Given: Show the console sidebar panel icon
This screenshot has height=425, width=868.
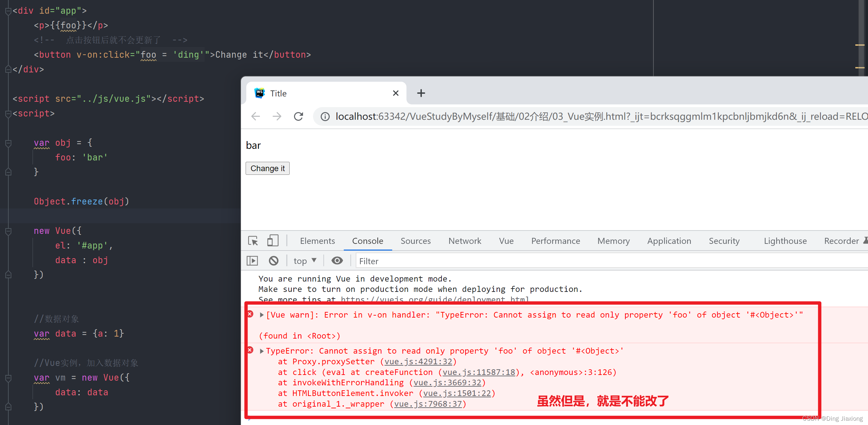Looking at the screenshot, I should click(x=252, y=261).
